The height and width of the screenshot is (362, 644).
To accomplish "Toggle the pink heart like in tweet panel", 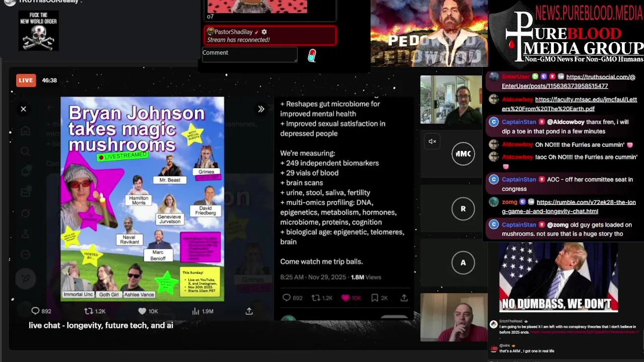I will (345, 298).
